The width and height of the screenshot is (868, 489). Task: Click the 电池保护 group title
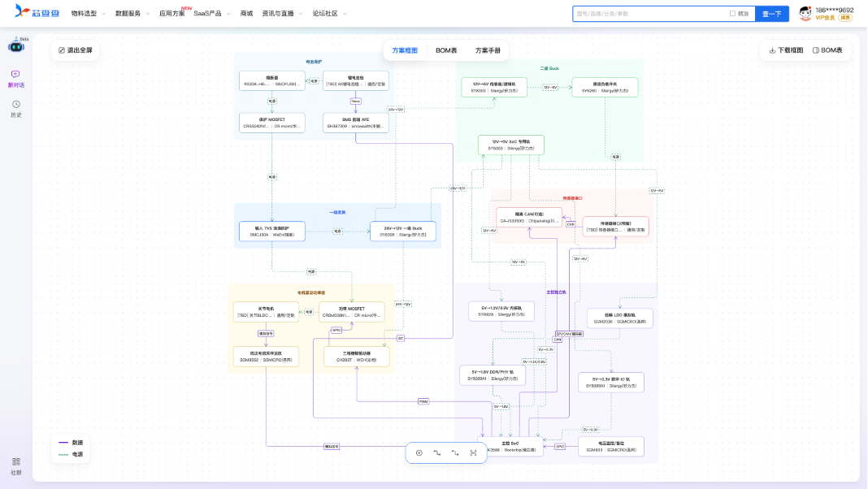click(314, 62)
